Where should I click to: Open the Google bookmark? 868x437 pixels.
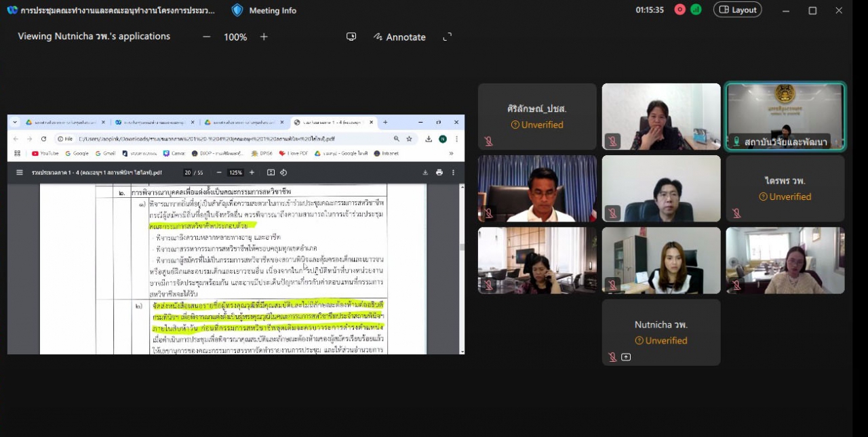coord(77,153)
